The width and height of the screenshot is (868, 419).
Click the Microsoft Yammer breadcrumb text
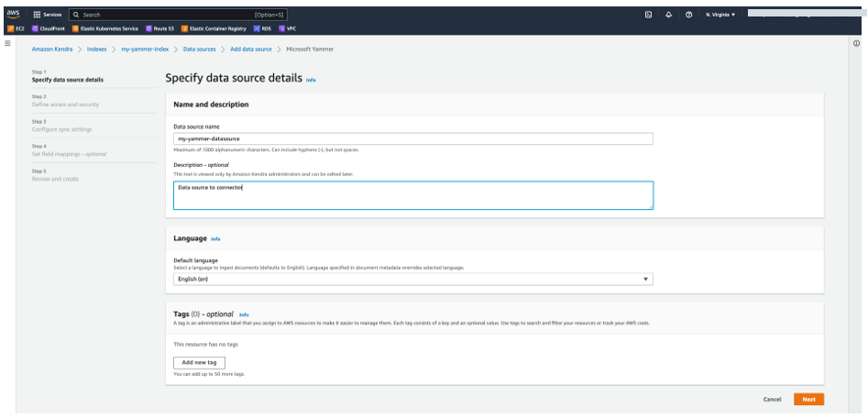(x=310, y=50)
